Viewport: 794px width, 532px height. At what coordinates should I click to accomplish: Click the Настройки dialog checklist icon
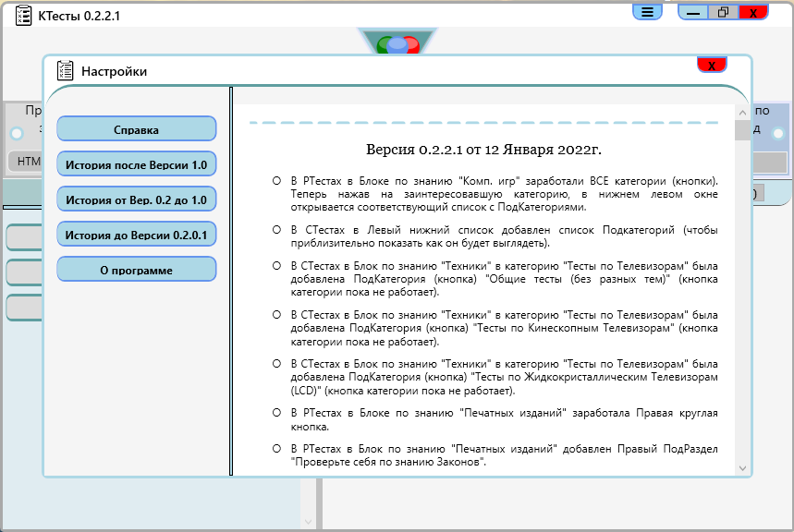point(65,71)
